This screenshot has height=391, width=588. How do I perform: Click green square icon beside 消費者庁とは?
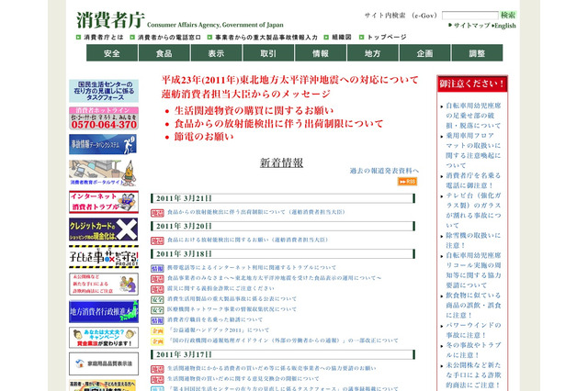[78, 37]
